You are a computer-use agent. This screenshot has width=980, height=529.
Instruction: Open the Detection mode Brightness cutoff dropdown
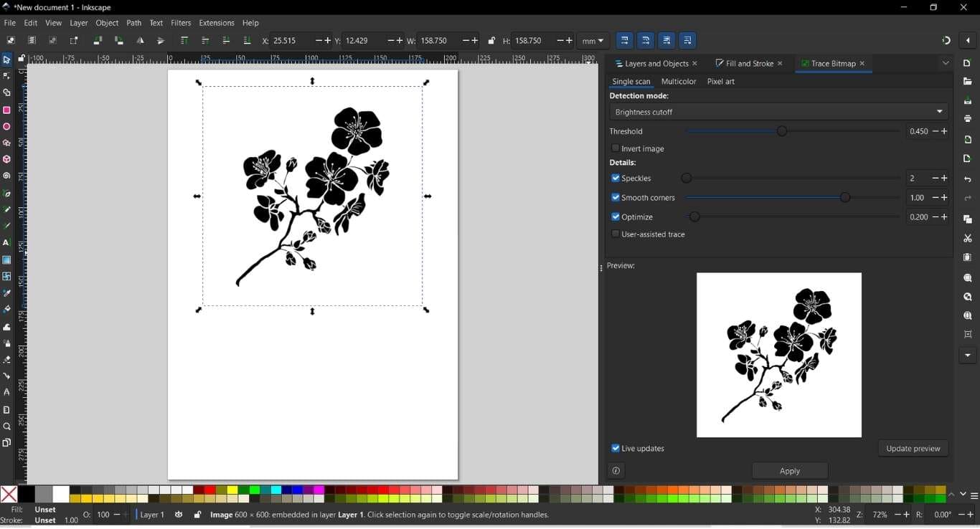(x=778, y=112)
